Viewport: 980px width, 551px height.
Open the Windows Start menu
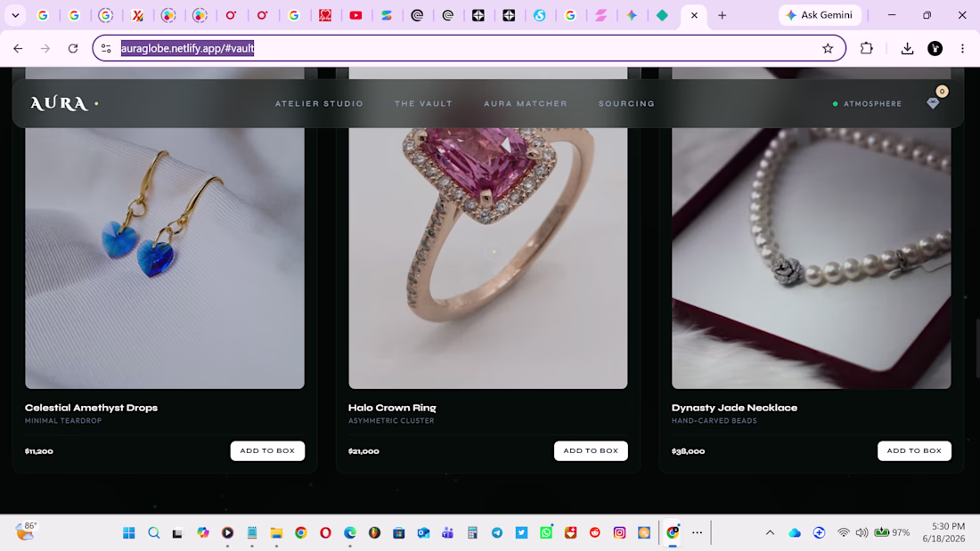coord(129,532)
